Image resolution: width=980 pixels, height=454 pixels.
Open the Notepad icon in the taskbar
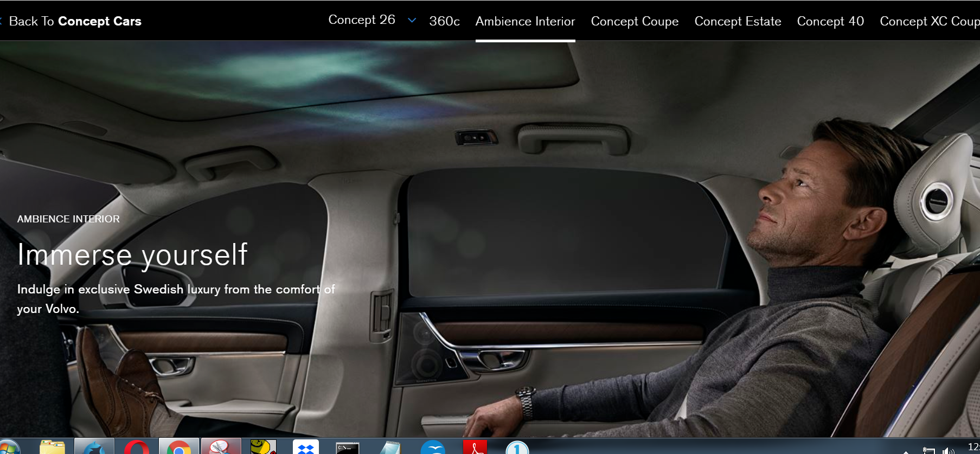[x=390, y=447]
